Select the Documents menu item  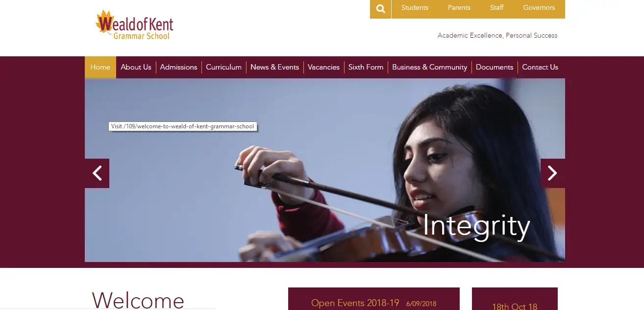495,67
